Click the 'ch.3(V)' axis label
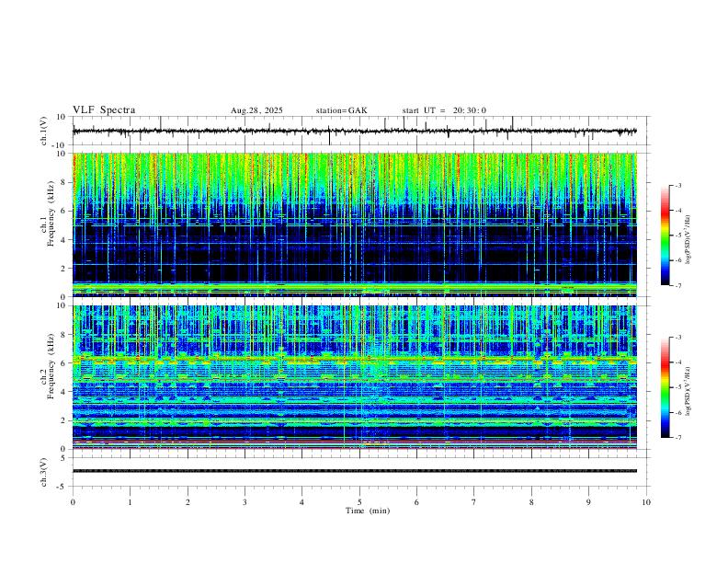This screenshot has width=728, height=563. click(x=44, y=472)
